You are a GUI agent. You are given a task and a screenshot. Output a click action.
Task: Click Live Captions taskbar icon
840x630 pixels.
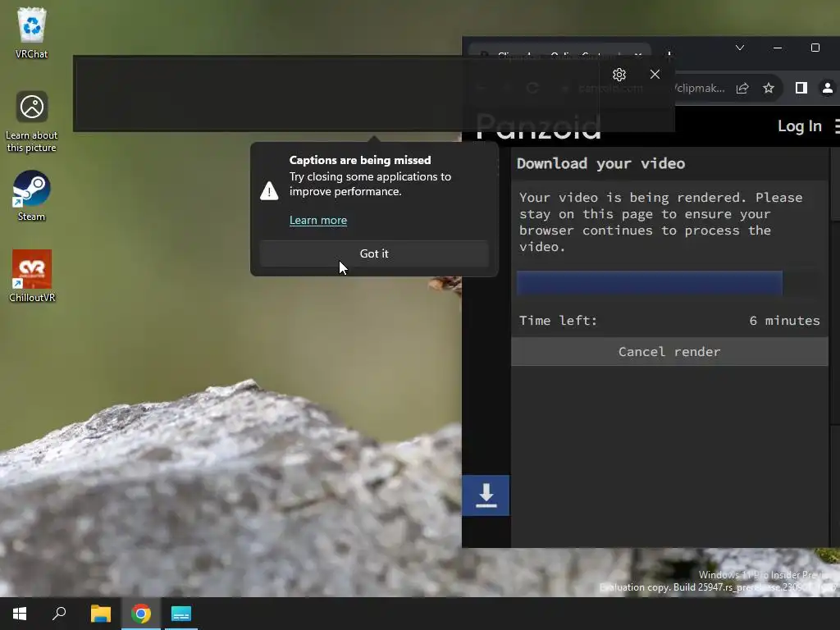[181, 614]
